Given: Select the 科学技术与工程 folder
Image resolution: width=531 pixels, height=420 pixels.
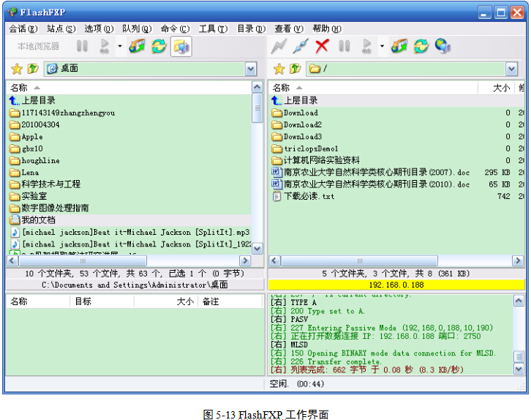Looking at the screenshot, I should pyautogui.click(x=129, y=184).
